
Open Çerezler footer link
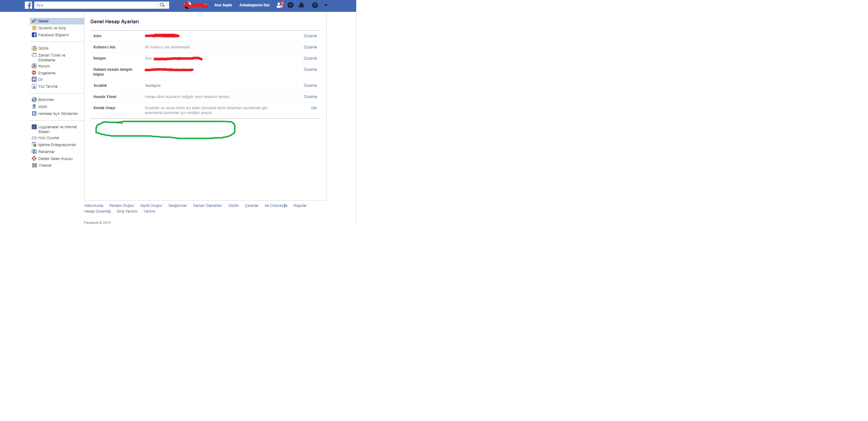click(x=252, y=205)
